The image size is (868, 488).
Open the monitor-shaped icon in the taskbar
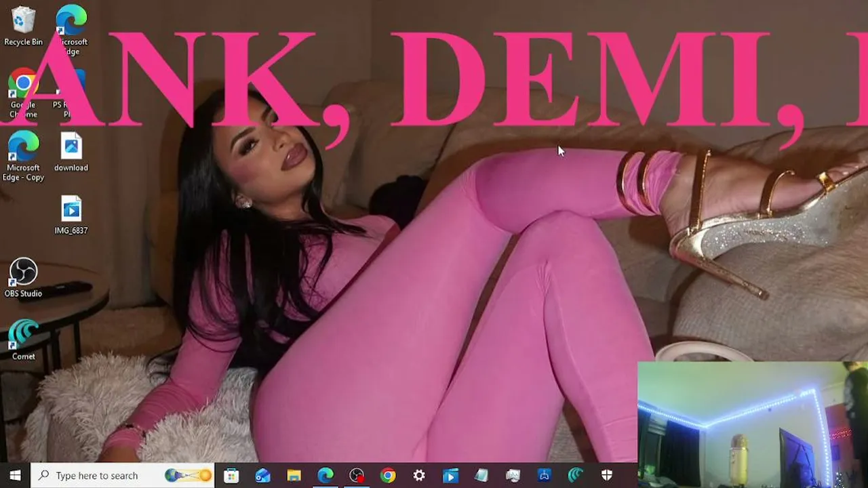pyautogui.click(x=513, y=475)
